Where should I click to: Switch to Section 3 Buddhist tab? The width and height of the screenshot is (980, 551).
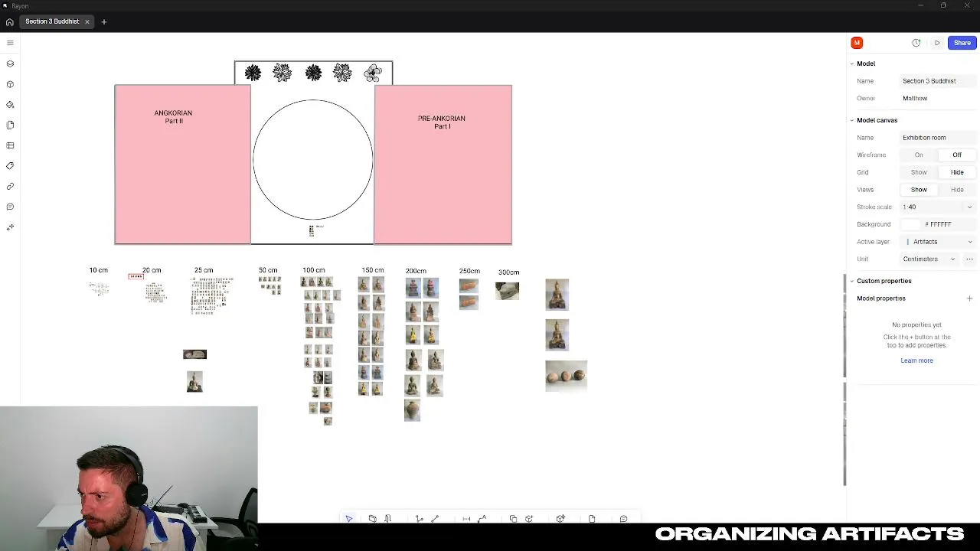[52, 21]
